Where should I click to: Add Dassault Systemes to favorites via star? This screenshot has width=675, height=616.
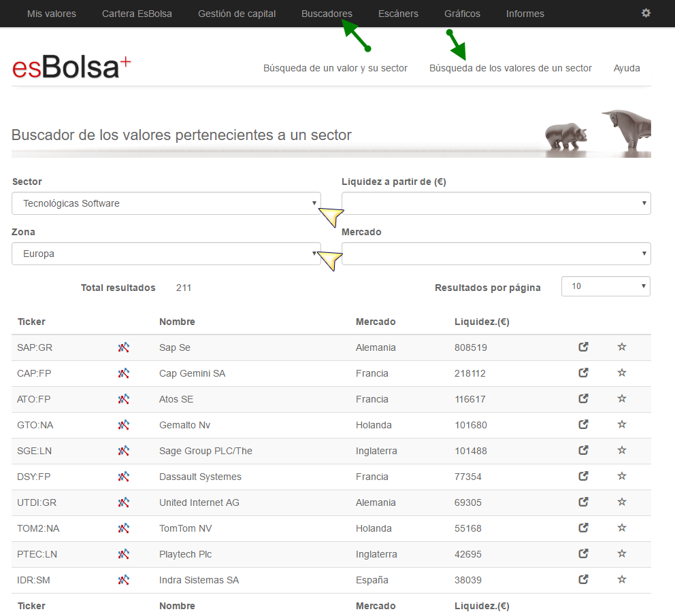point(622,476)
